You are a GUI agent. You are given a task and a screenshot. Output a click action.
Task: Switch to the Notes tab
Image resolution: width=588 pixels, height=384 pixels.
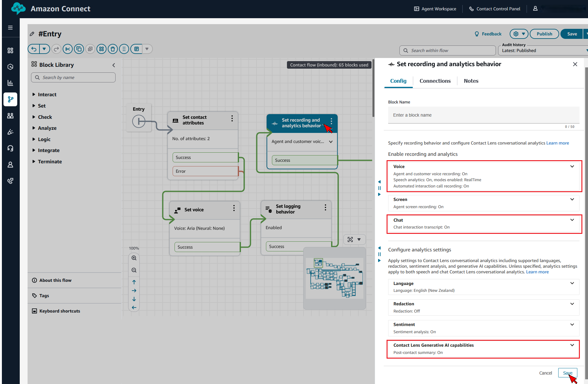pos(471,81)
